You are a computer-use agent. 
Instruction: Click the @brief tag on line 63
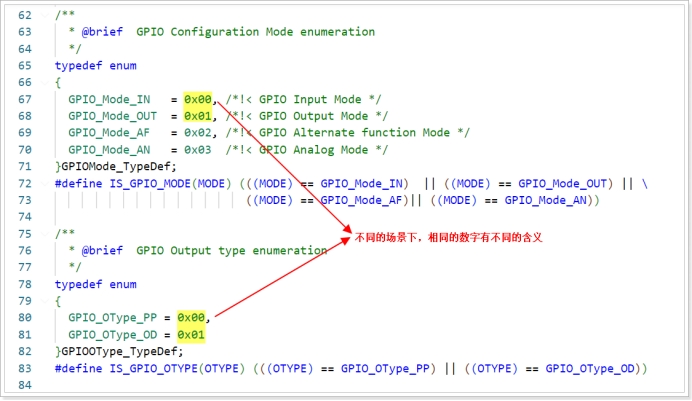(102, 32)
